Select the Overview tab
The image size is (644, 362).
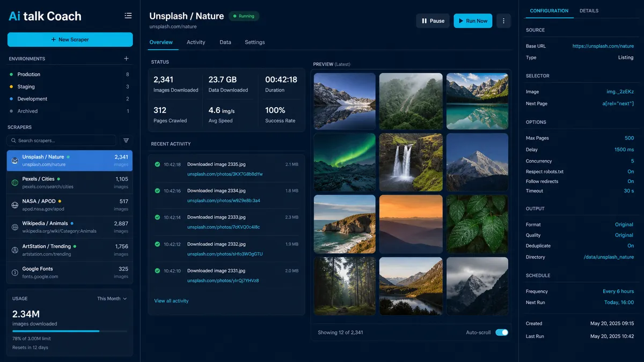161,42
